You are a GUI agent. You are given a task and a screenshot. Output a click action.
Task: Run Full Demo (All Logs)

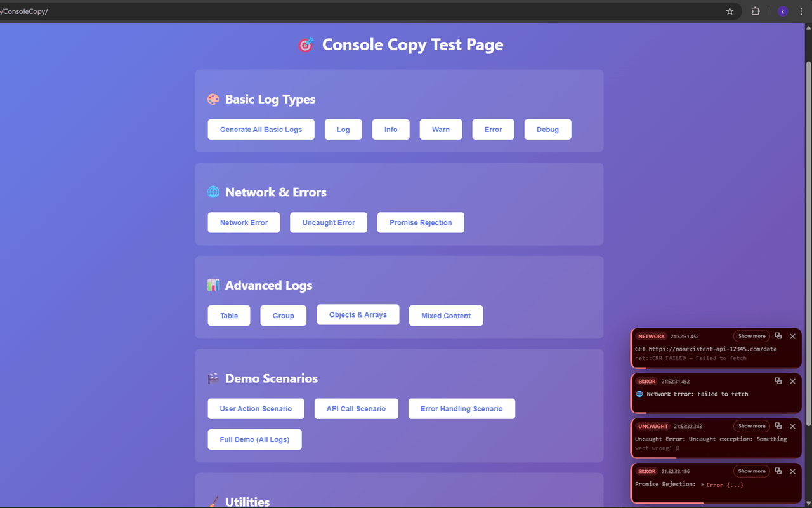[x=254, y=439]
